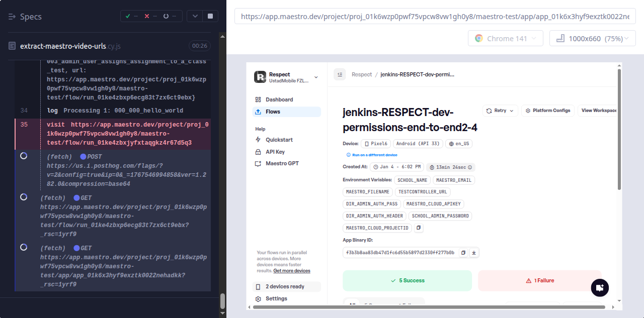Filter results by 5 Success
Viewport: 644px width, 318px height.
(407, 280)
